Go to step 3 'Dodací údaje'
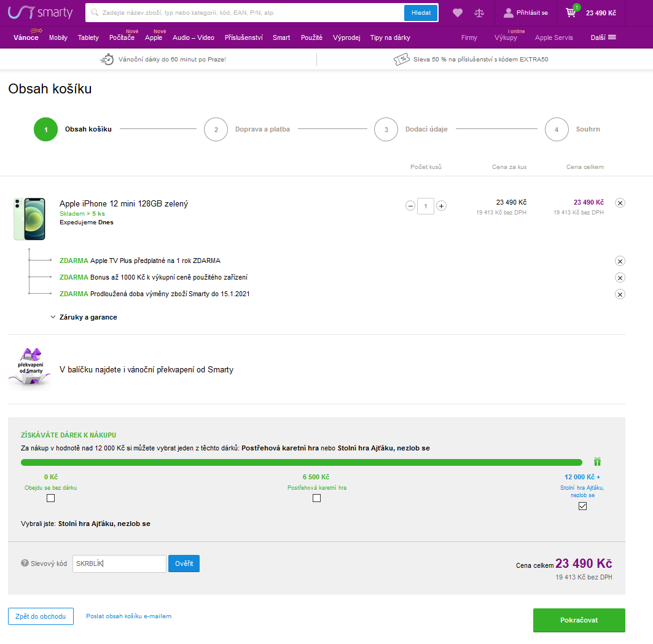The width and height of the screenshot is (653, 644). [x=411, y=129]
